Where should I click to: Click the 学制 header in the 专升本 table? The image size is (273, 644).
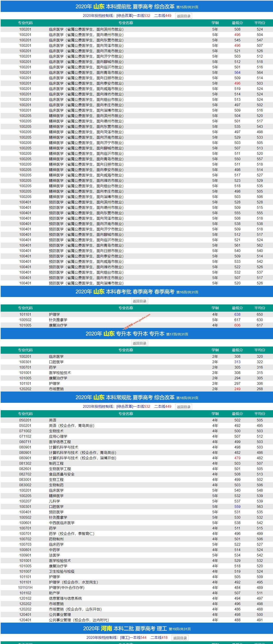(x=215, y=350)
